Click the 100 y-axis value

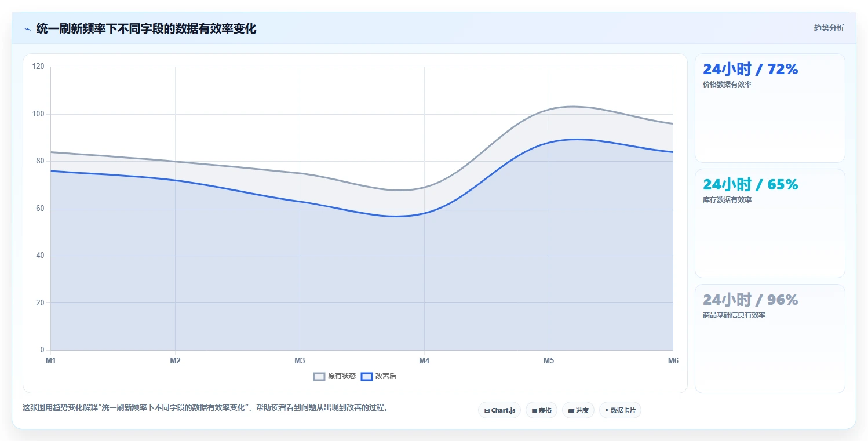(38, 114)
